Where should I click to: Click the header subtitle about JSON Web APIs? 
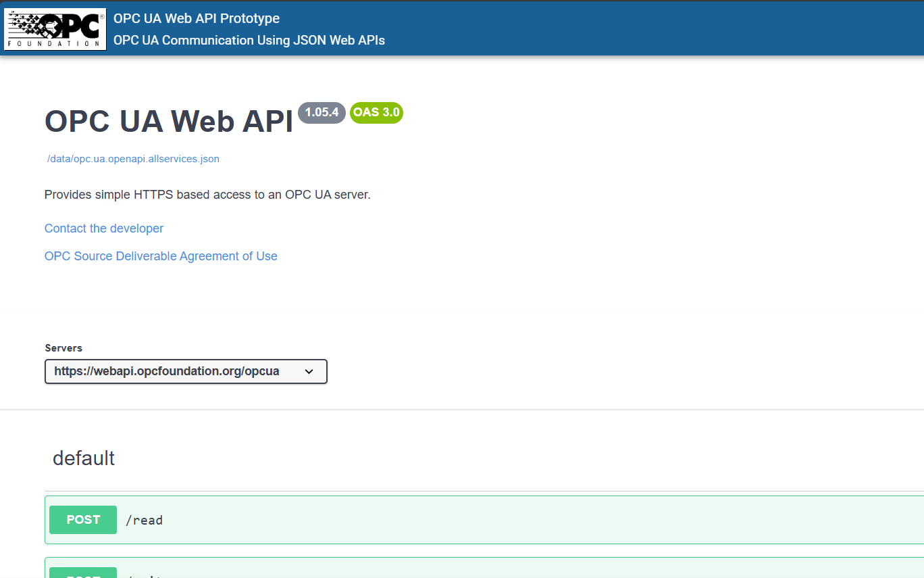coord(249,41)
